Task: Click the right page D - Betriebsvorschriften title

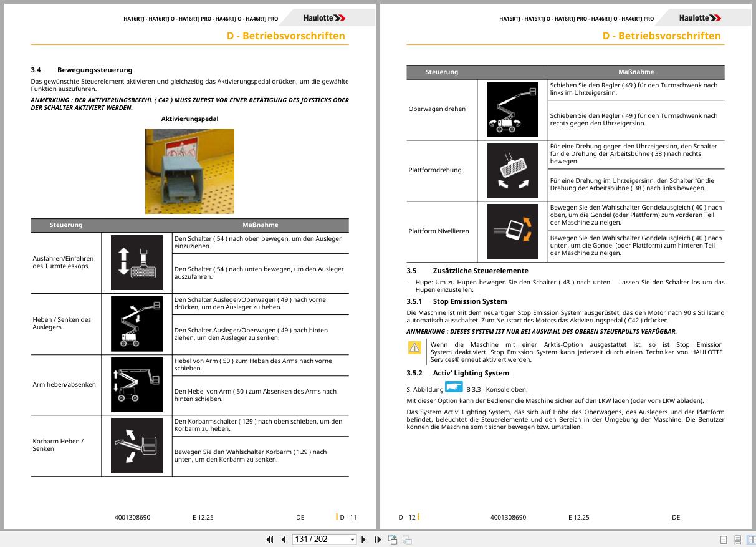Action: (x=661, y=36)
